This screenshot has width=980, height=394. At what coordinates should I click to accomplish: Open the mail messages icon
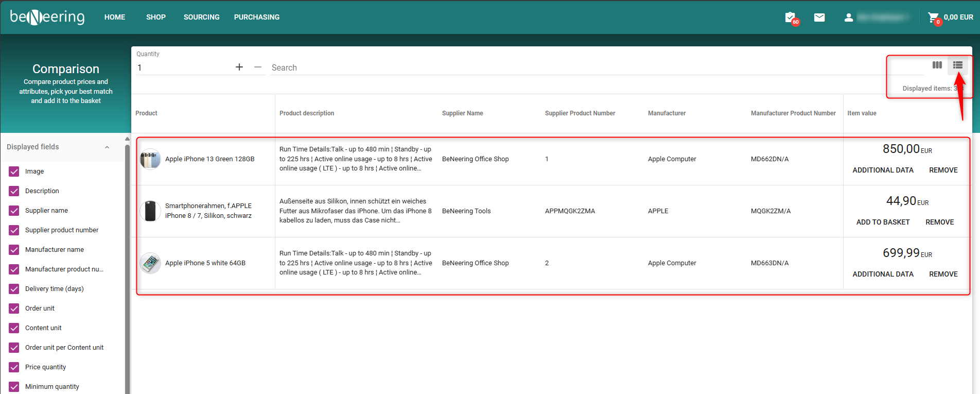point(819,18)
